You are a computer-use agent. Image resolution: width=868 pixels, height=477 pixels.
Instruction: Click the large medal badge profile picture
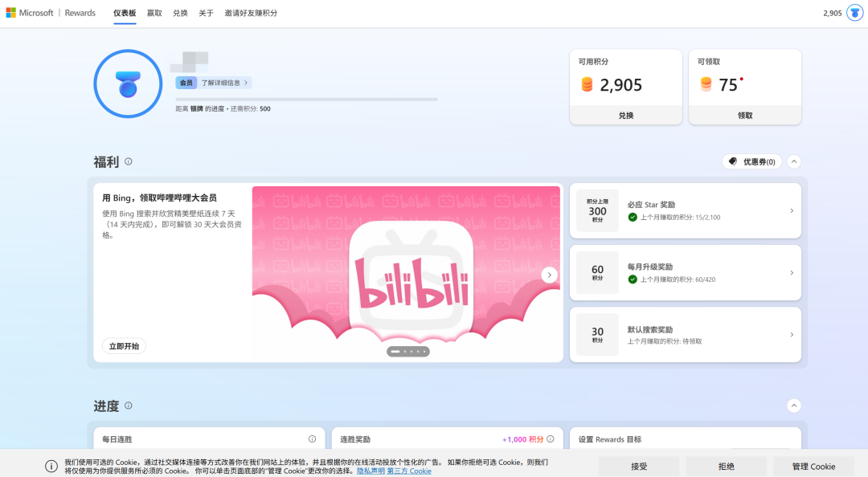pyautogui.click(x=128, y=84)
